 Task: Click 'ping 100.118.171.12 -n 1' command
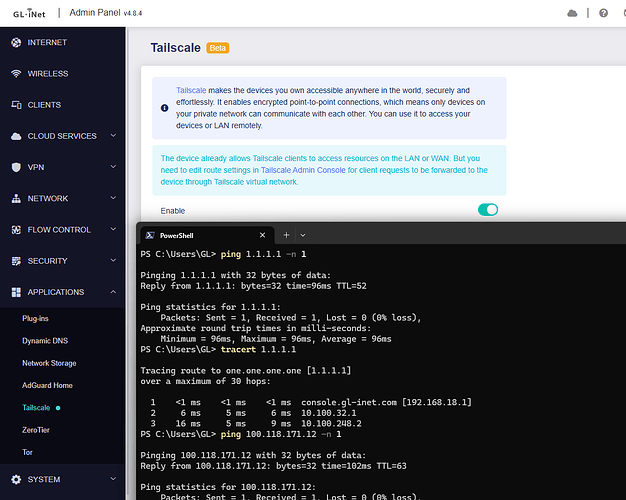point(281,434)
